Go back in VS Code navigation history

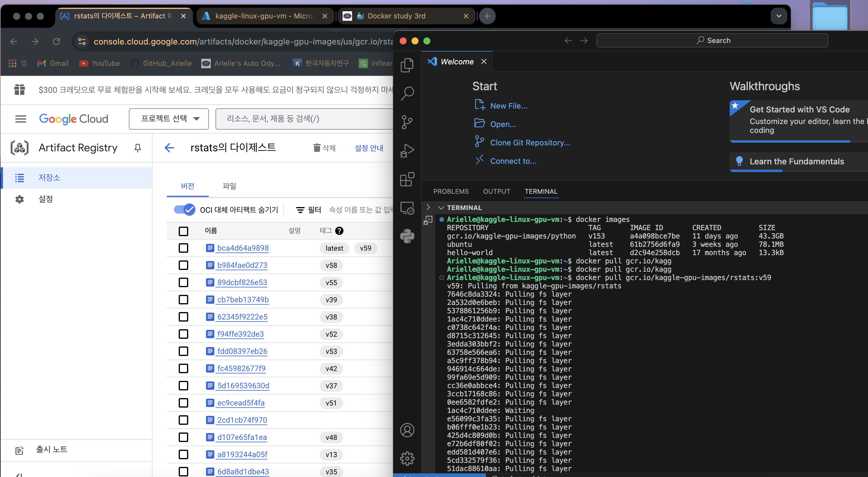click(568, 41)
